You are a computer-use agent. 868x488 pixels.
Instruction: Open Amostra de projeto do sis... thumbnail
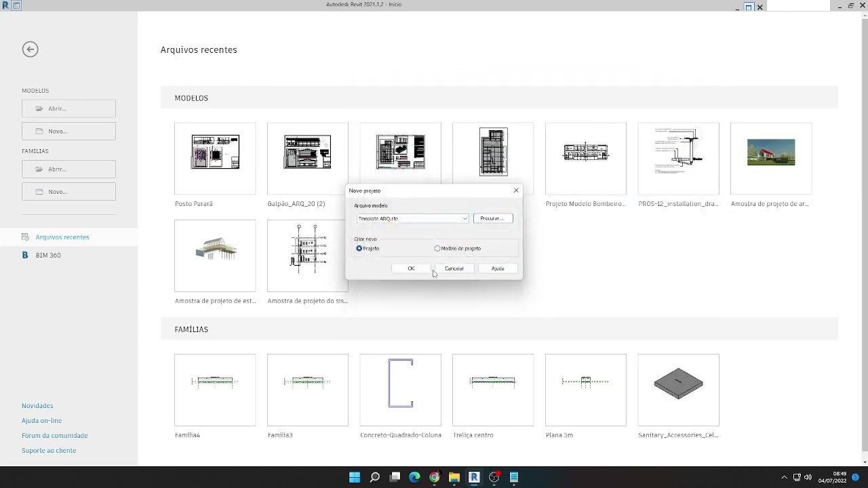[x=308, y=256]
